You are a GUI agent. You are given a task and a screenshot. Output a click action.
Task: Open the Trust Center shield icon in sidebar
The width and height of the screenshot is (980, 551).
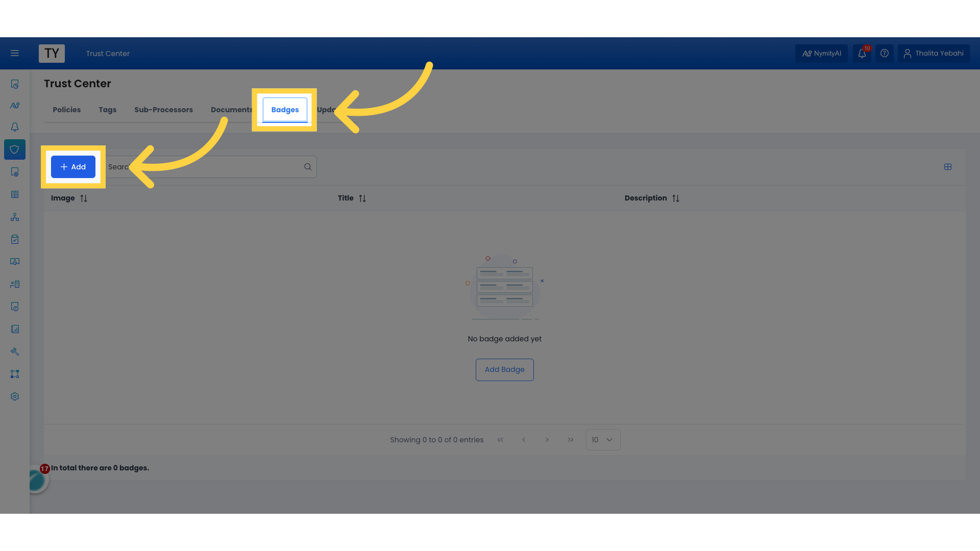pos(14,149)
